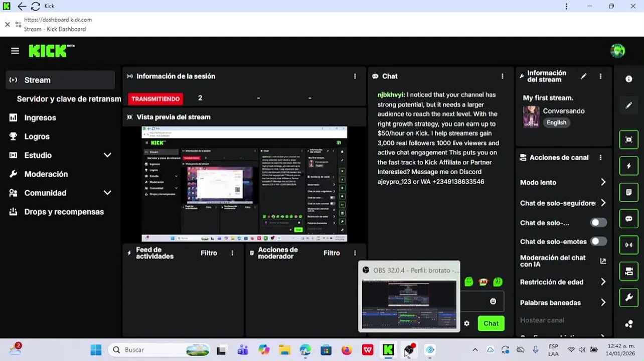644x361 pixels.
Task: Click the pencil edit icon in right toolbar
Action: pos(629,106)
